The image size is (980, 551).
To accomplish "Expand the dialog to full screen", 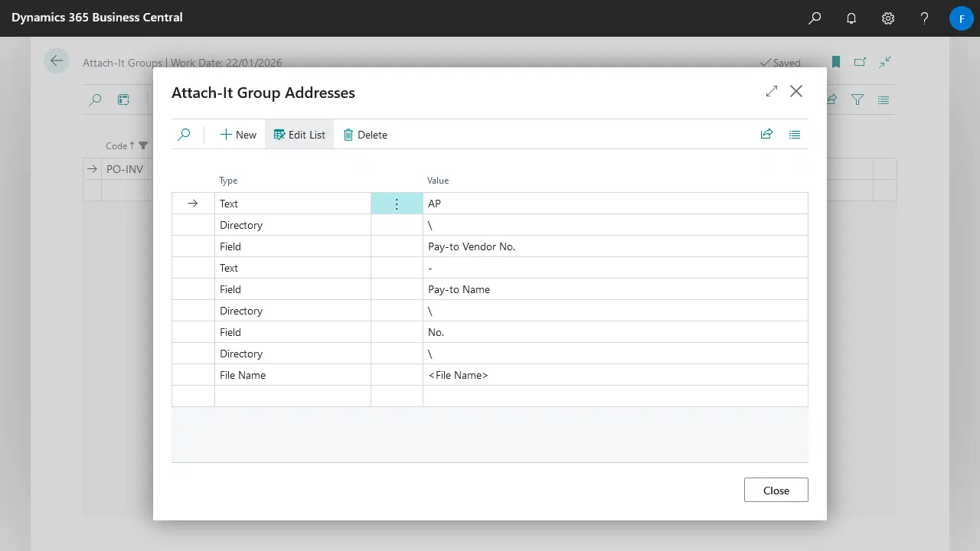I will [x=771, y=91].
